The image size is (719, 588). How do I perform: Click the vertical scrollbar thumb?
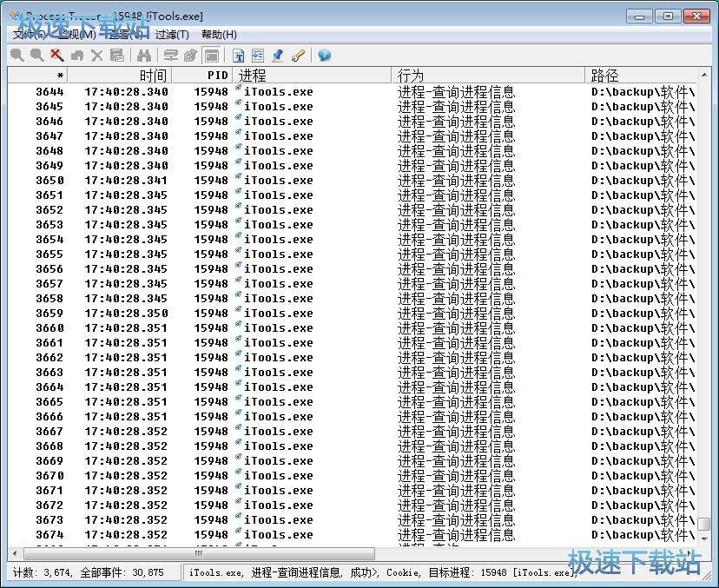click(x=704, y=524)
